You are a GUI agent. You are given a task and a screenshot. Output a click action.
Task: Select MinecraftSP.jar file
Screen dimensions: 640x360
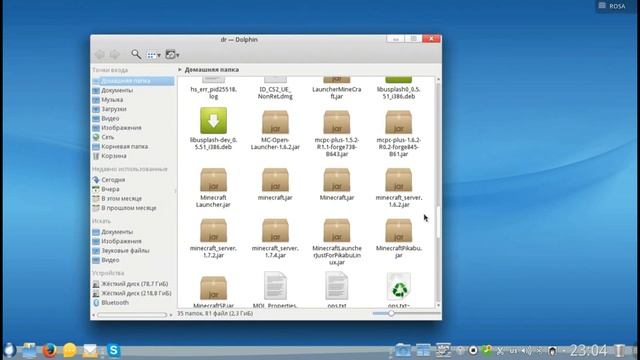(x=213, y=291)
